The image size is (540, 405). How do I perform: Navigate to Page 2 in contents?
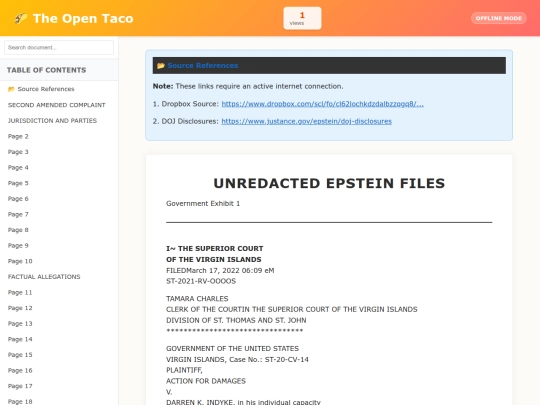click(18, 136)
